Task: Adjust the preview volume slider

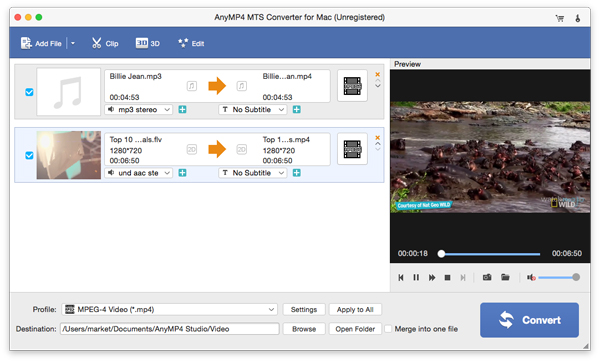Action: coord(559,277)
